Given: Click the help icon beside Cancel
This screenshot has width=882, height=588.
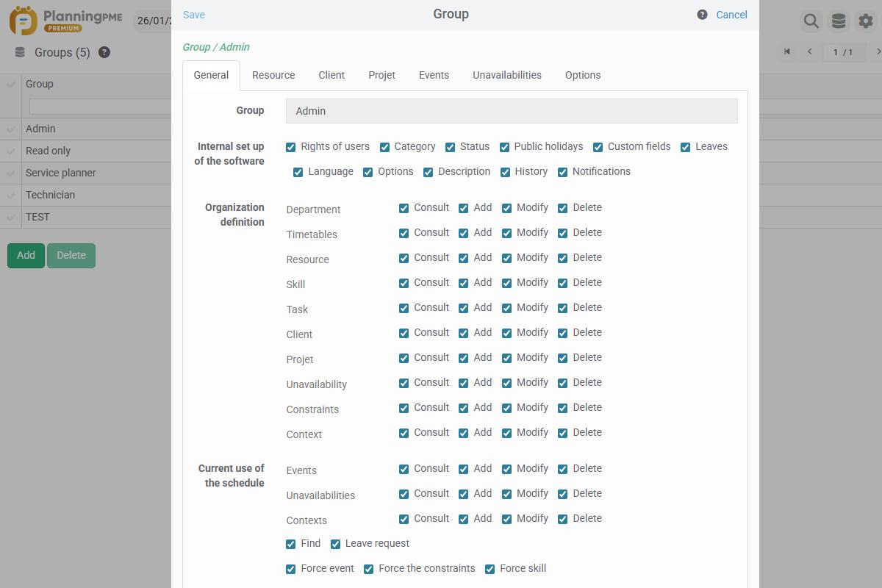Looking at the screenshot, I should point(702,15).
